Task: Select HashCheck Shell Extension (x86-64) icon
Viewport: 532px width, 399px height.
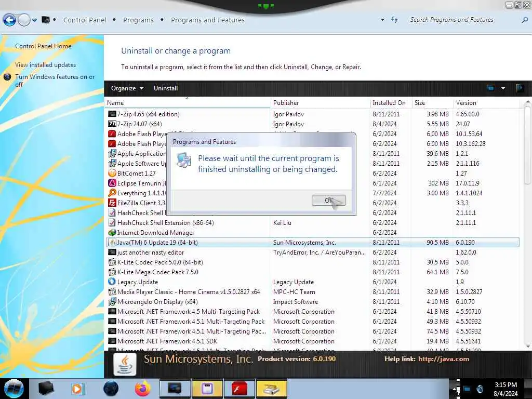Action: (112, 222)
